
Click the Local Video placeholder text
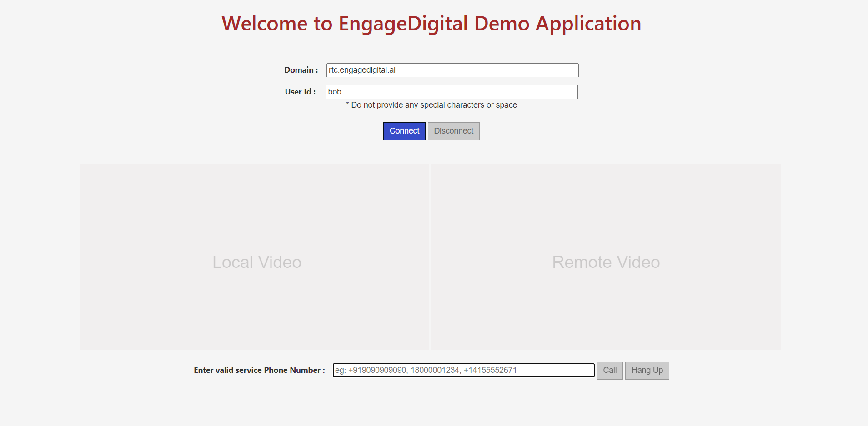click(x=257, y=262)
